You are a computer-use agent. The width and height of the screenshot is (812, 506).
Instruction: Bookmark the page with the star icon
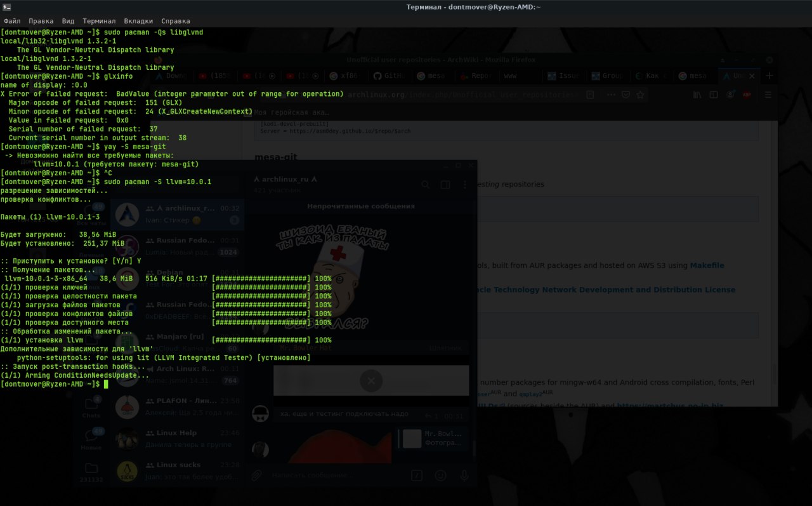[641, 95]
